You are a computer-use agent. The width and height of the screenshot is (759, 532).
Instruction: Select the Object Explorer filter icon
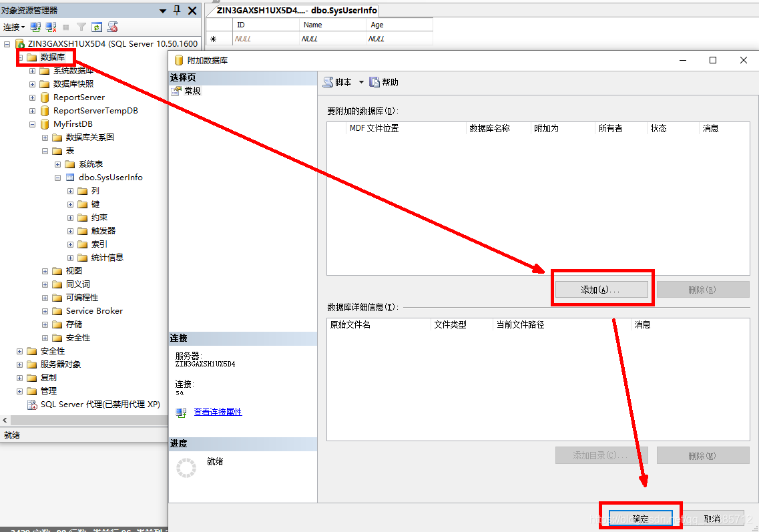[81, 27]
